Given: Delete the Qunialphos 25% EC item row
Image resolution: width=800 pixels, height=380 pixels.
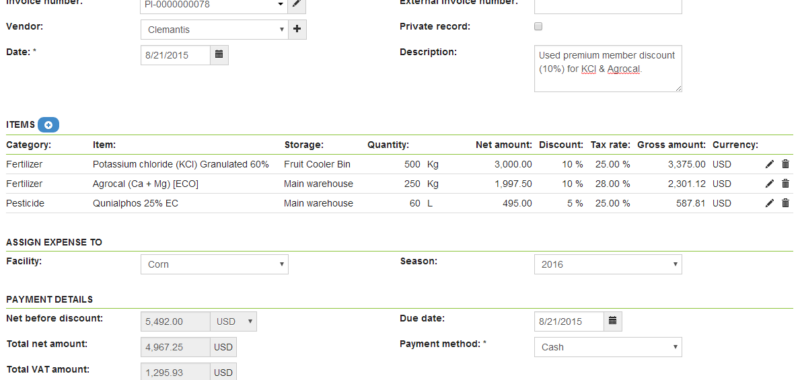Looking at the screenshot, I should click(x=785, y=203).
